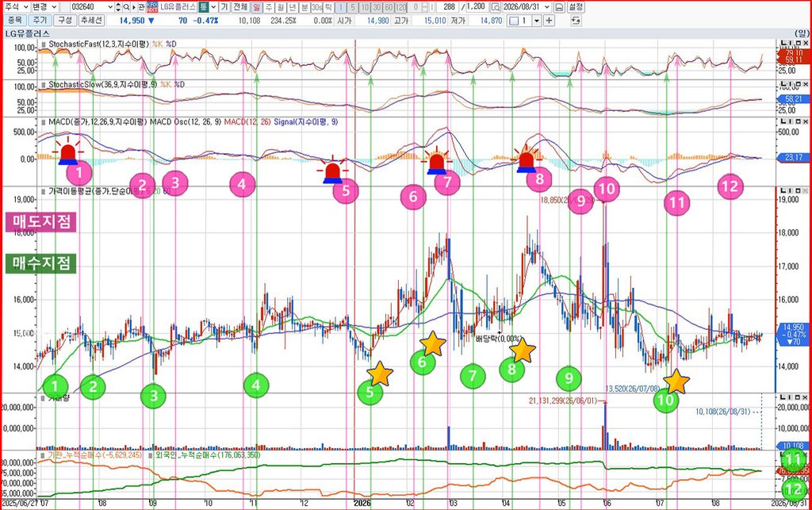Close the MACD indicator panel
Screen dimensions: 812x510
[x=806, y=121]
